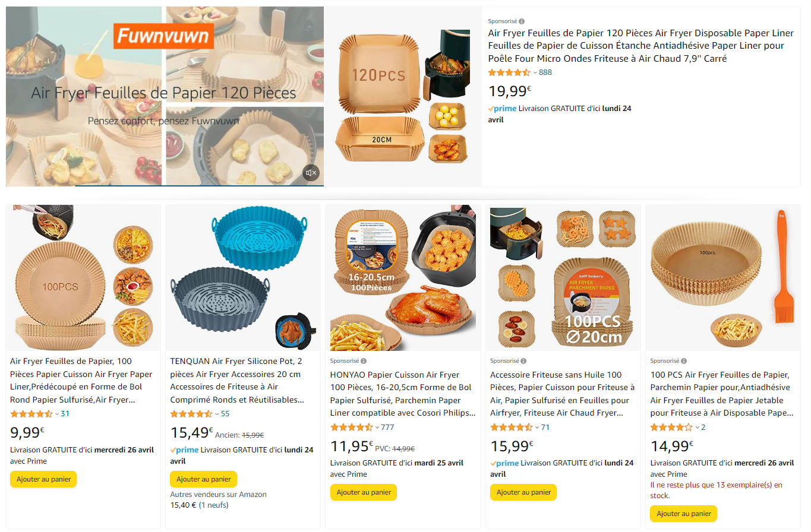Open the star rating dropdown beside 55

217,414
